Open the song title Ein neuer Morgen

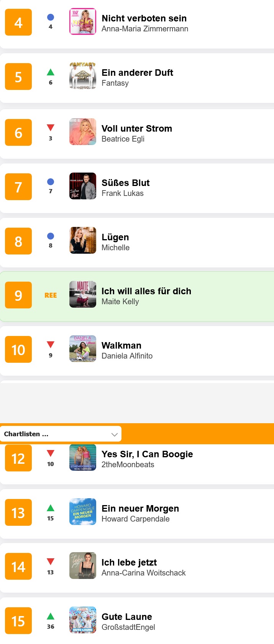pos(140,509)
